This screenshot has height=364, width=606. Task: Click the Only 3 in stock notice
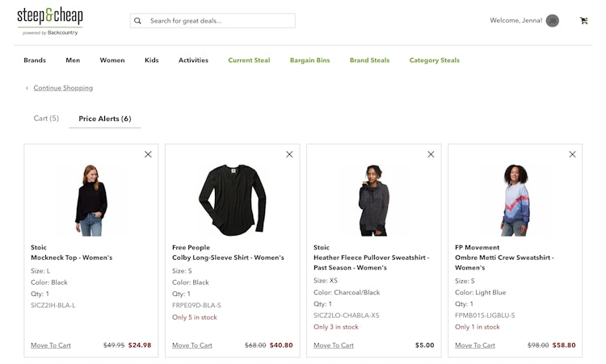336,327
